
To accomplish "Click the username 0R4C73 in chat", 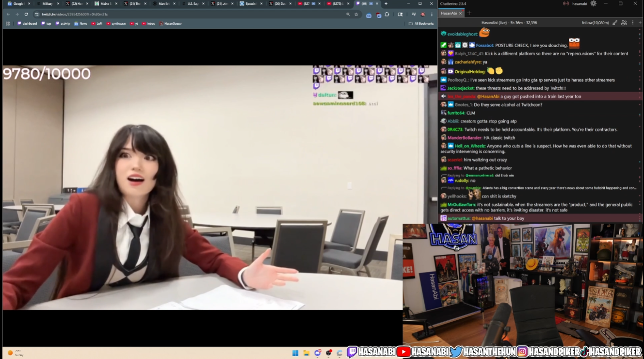I will (455, 130).
